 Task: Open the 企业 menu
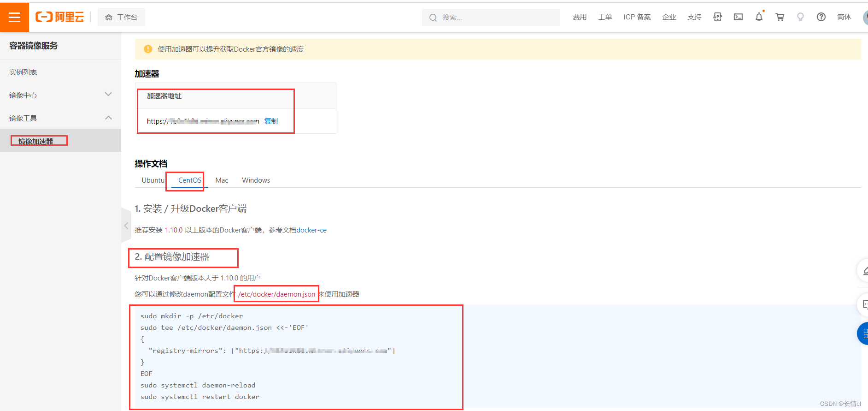click(669, 17)
